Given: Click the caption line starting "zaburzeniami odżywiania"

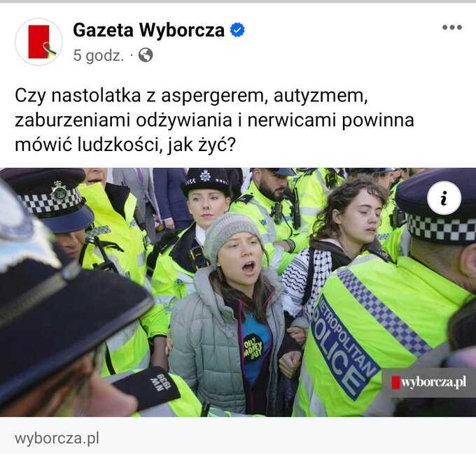Looking at the screenshot, I should click(x=214, y=120).
